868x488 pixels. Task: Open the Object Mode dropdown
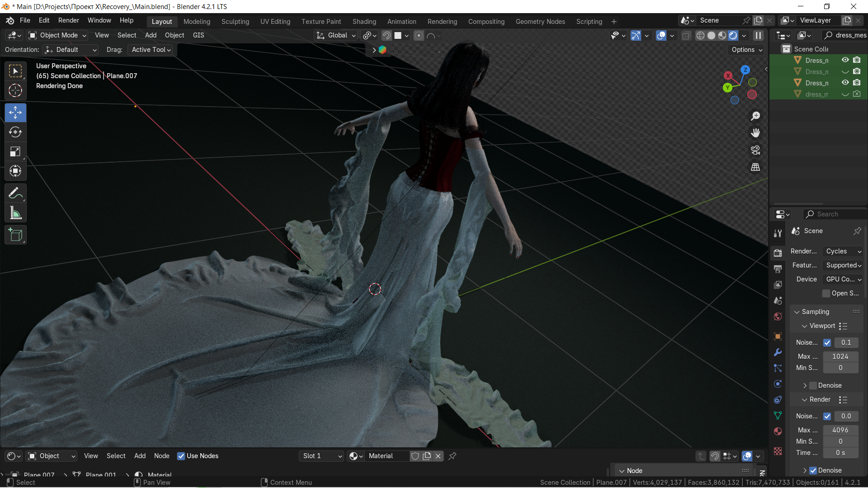tap(57, 35)
